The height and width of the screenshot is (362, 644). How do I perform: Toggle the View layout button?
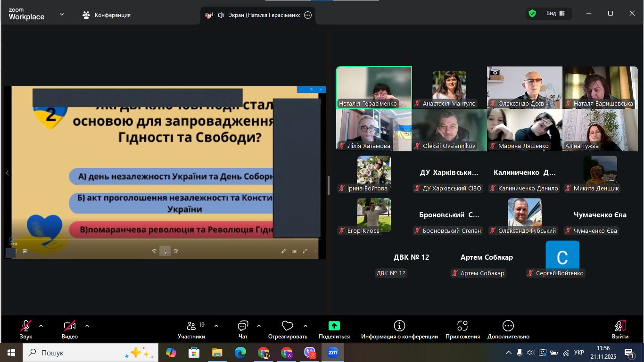555,14
